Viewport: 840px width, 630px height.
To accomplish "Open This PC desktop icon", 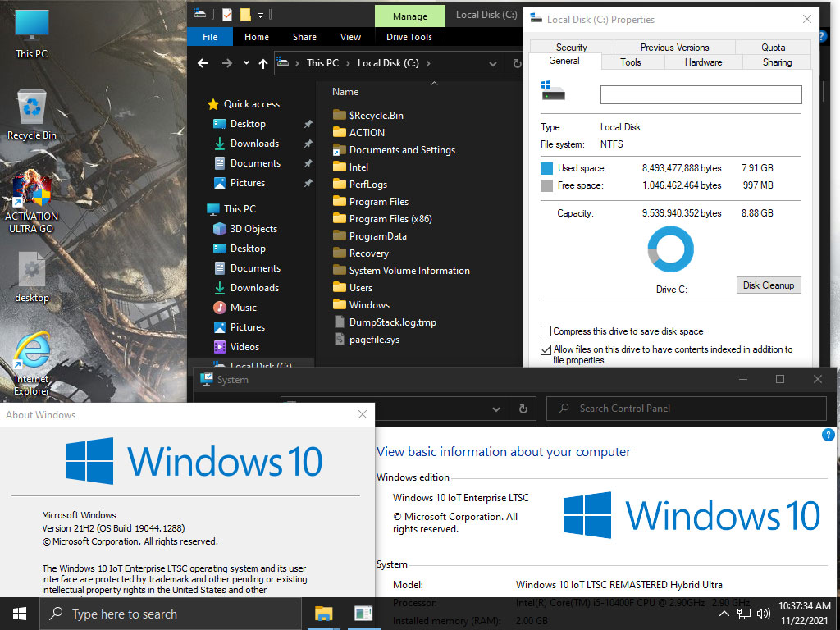I will click(x=32, y=34).
